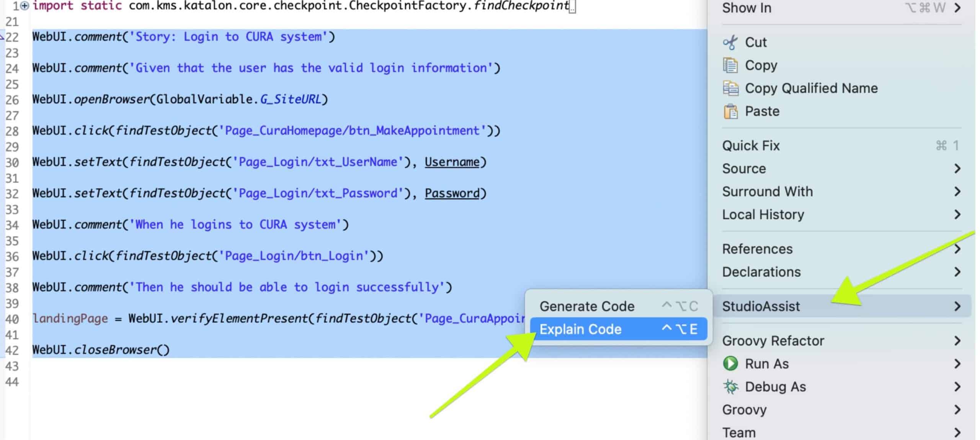980x440 pixels.
Task: Open the Run As submenu
Action: click(x=841, y=363)
